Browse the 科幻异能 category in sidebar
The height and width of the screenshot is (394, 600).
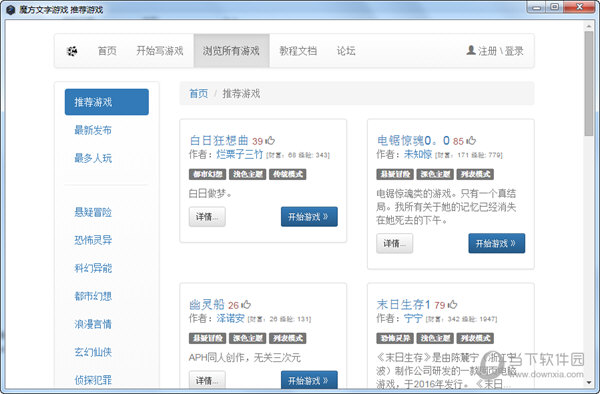(93, 268)
